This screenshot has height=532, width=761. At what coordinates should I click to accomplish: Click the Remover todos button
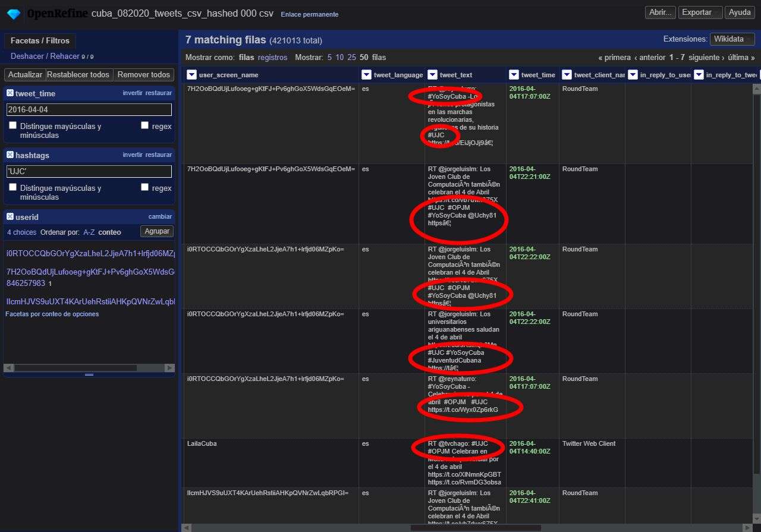[143, 75]
